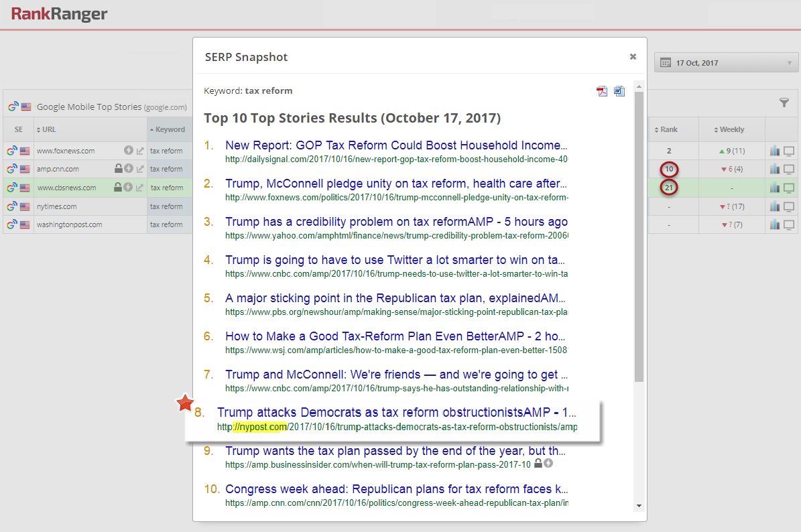Open the 17 Oct, 2017 date dropdown
The image size is (801, 532).
[726, 63]
